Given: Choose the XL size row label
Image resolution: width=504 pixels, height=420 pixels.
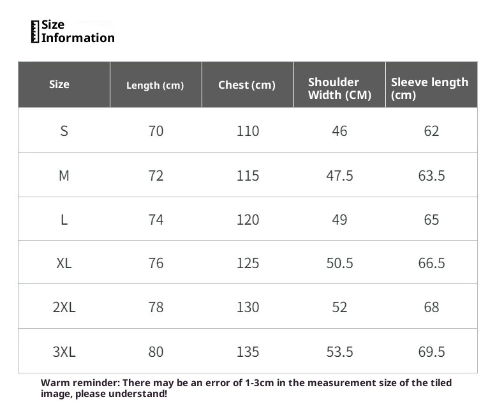Looking at the screenshot, I should click(64, 263).
